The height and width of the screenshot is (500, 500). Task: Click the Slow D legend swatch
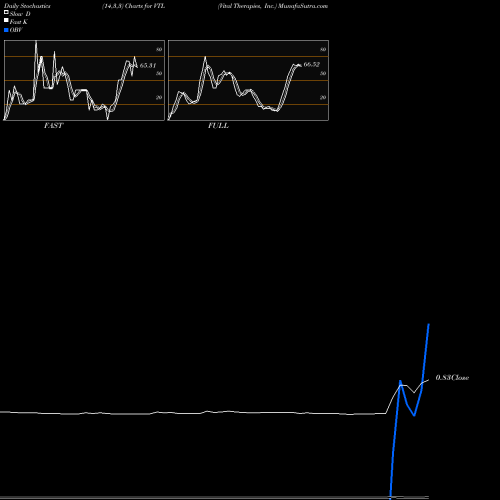coord(6,12)
